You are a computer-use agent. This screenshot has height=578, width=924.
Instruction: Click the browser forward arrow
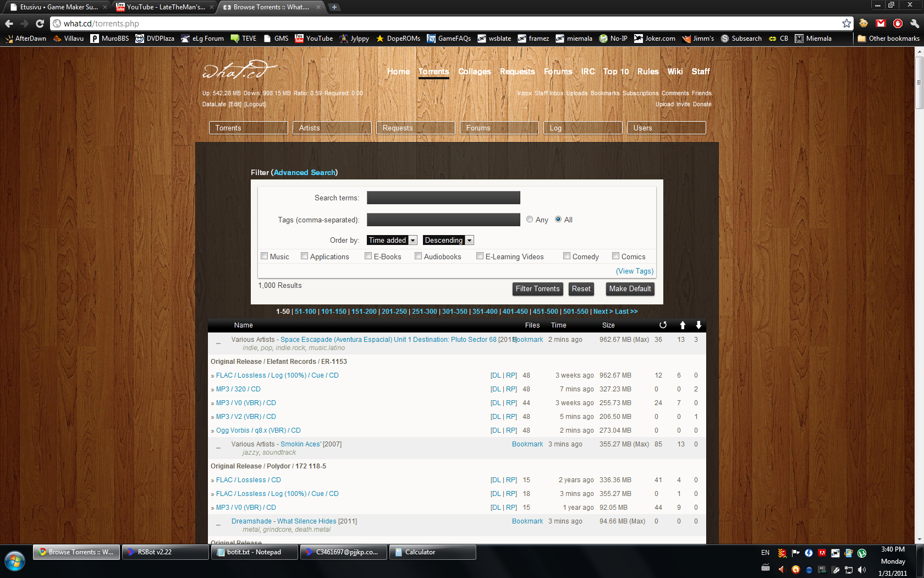(24, 24)
